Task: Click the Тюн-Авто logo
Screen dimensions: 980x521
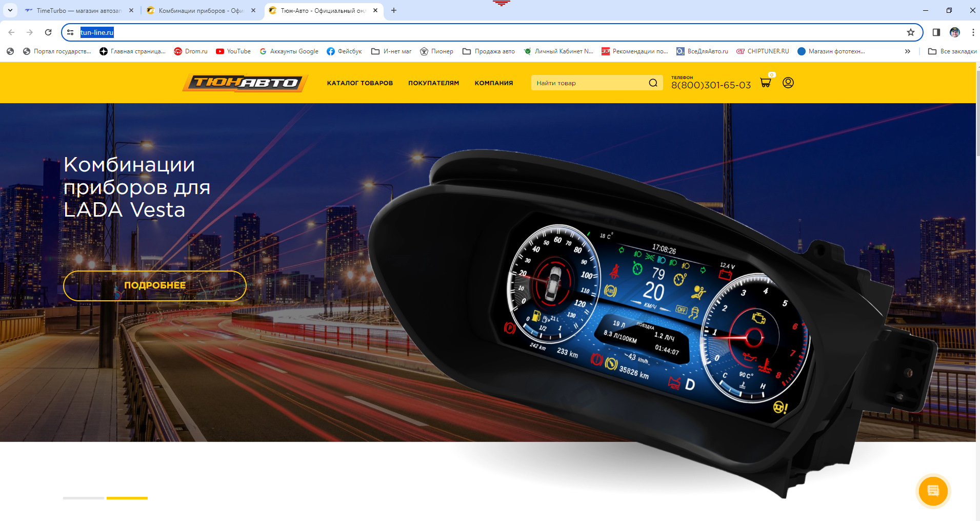Action: [x=246, y=83]
